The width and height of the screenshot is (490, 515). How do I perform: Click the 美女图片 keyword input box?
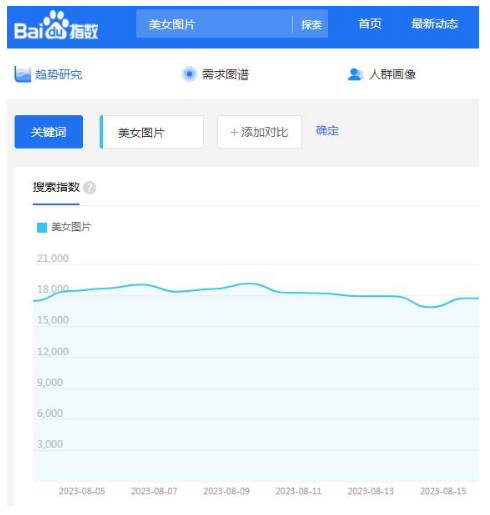coord(152,132)
